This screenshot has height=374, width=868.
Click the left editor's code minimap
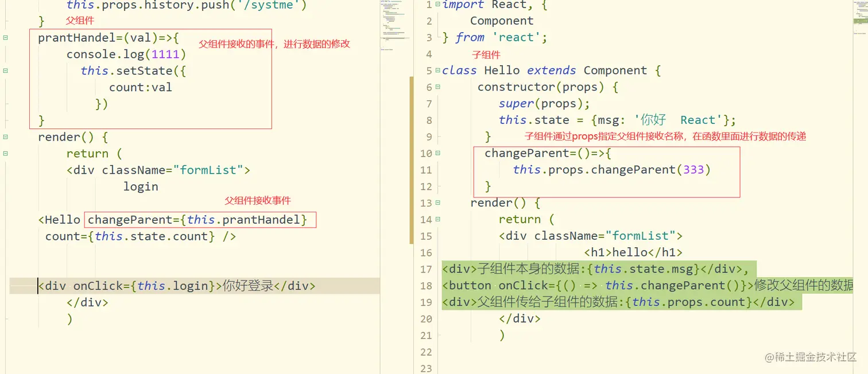point(395,26)
